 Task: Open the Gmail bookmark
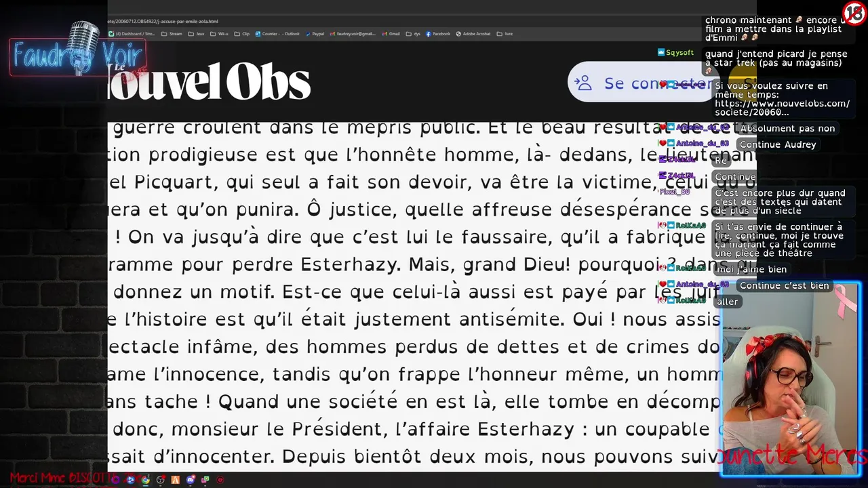(x=391, y=33)
